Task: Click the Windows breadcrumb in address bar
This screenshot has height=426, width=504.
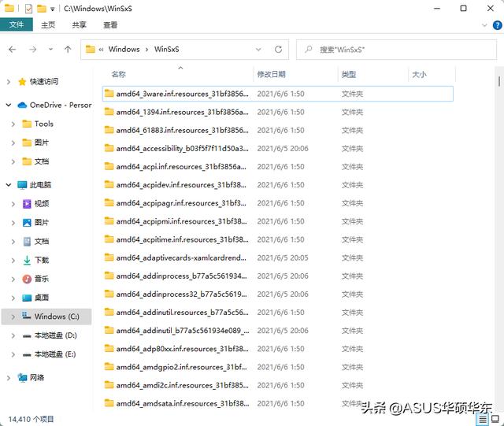Action: click(124, 49)
